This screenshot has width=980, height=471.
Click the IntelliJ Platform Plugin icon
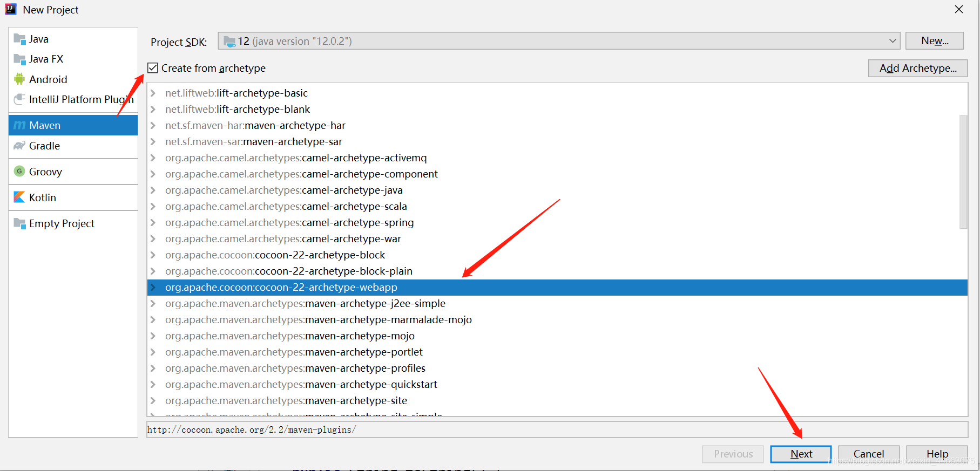coord(19,99)
